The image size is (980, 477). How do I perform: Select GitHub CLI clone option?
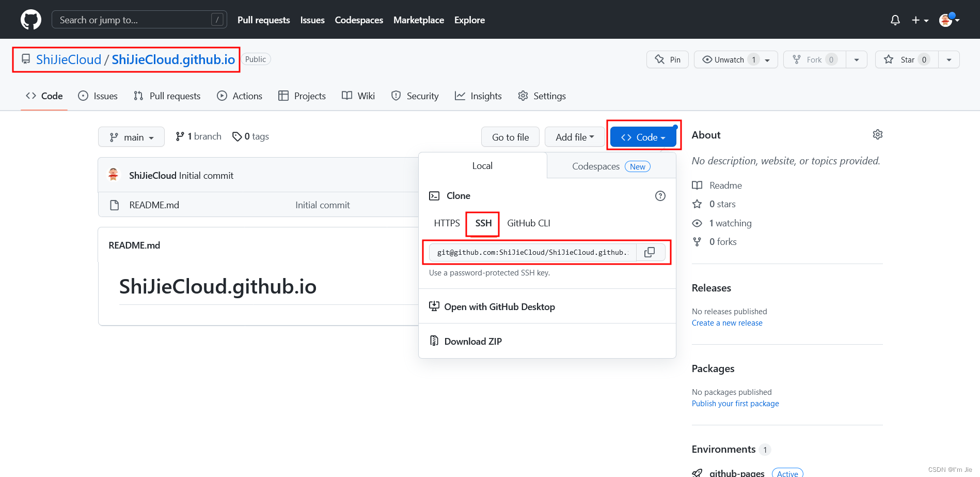click(x=529, y=223)
